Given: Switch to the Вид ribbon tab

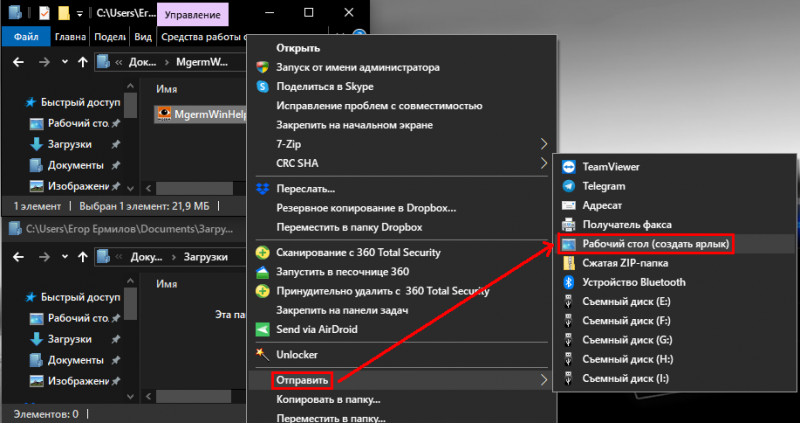Looking at the screenshot, I should (143, 37).
